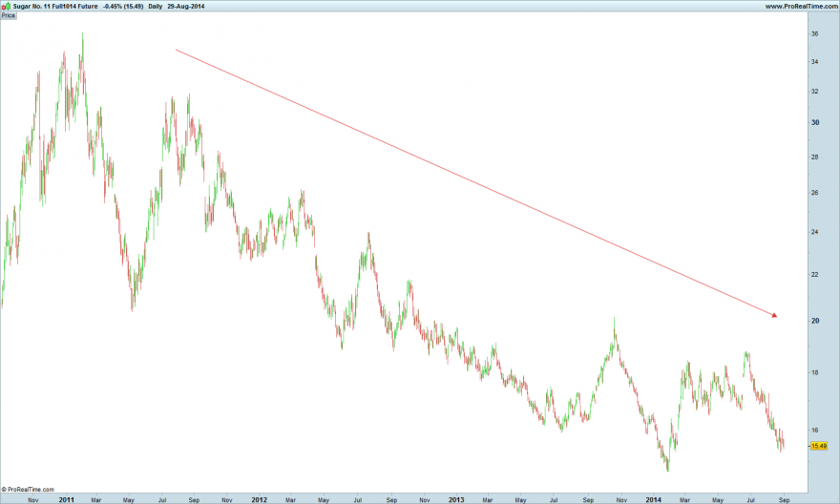Click the Sugar No. 11 Full1014 Future title

pyautogui.click(x=55, y=7)
